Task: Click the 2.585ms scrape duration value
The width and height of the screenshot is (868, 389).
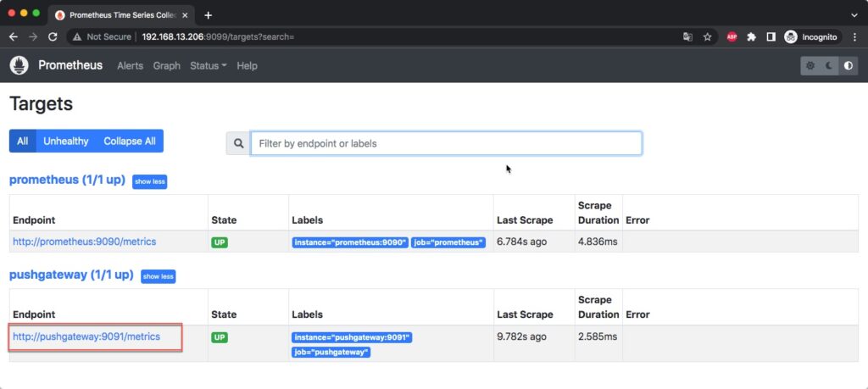Action: point(598,336)
